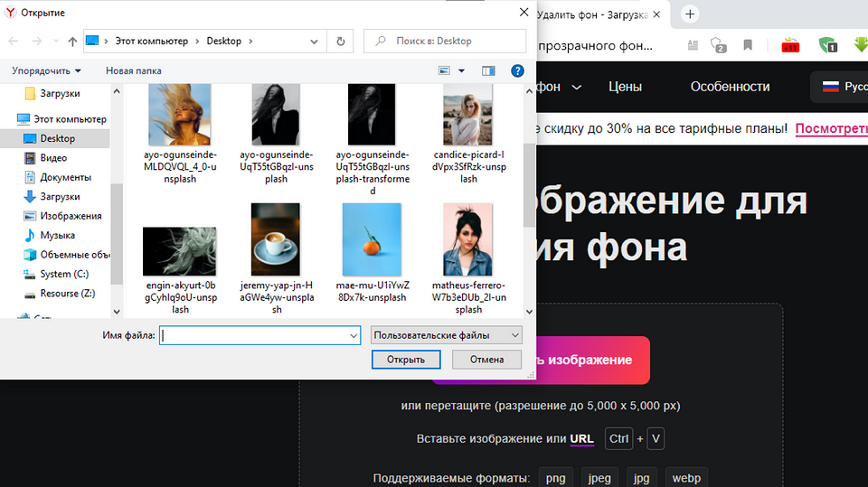Open dialog help question mark
This screenshot has height=487, width=868.
tap(517, 70)
